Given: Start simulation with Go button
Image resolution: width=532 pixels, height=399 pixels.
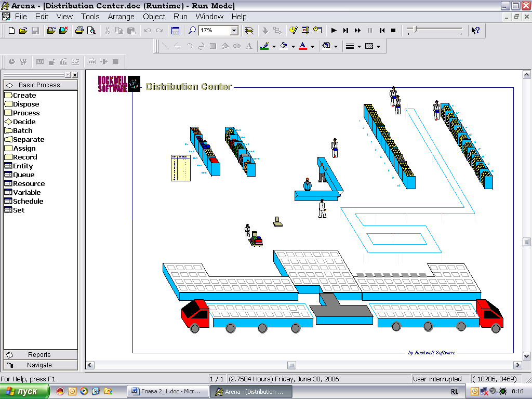Looking at the screenshot, I should tap(334, 31).
